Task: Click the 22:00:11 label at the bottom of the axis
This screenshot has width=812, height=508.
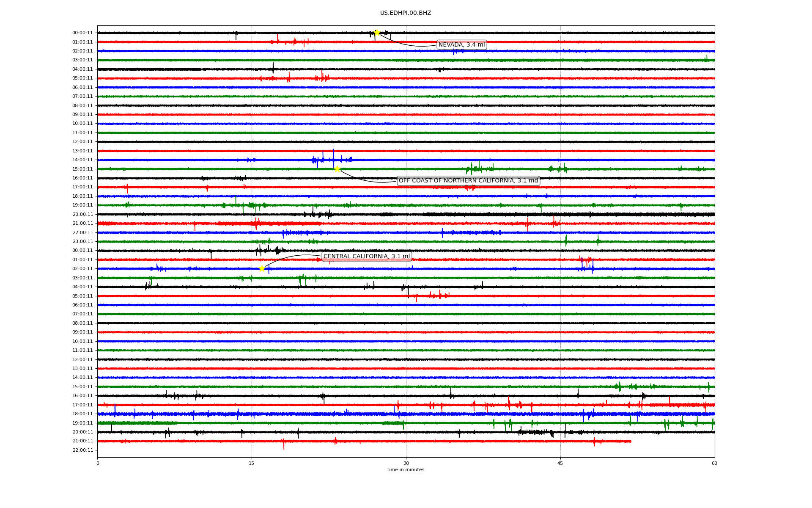Action: (x=82, y=450)
